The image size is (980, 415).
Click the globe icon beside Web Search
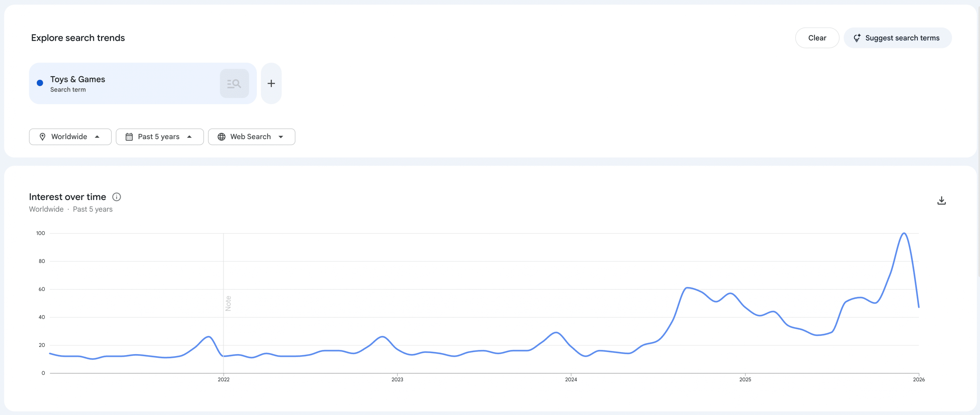(222, 136)
